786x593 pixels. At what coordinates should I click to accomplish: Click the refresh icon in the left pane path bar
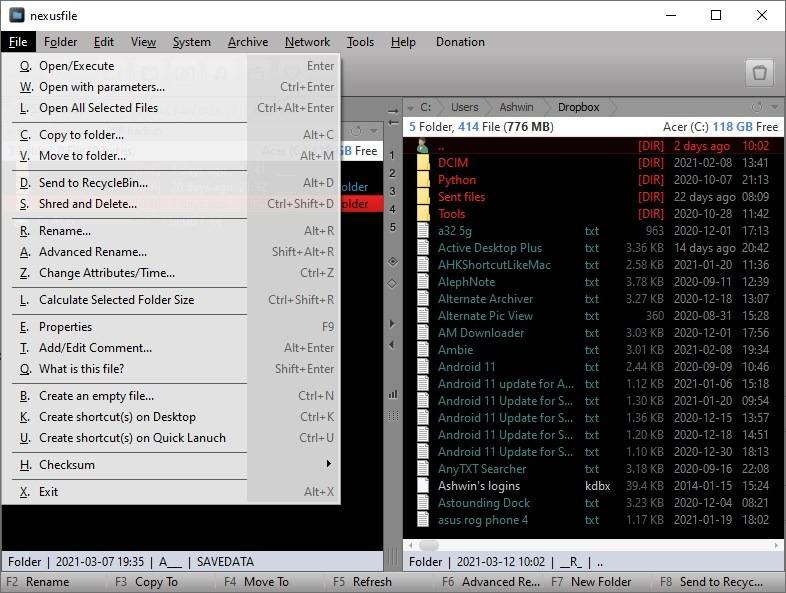tap(356, 131)
